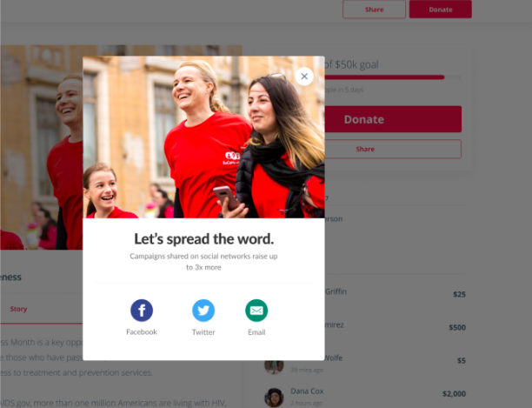The image size is (532, 408).
Task: Close the share modal with the X
Action: click(x=304, y=77)
